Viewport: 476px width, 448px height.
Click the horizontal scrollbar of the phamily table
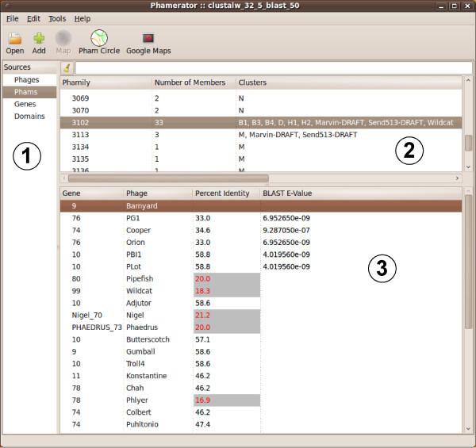(x=159, y=178)
